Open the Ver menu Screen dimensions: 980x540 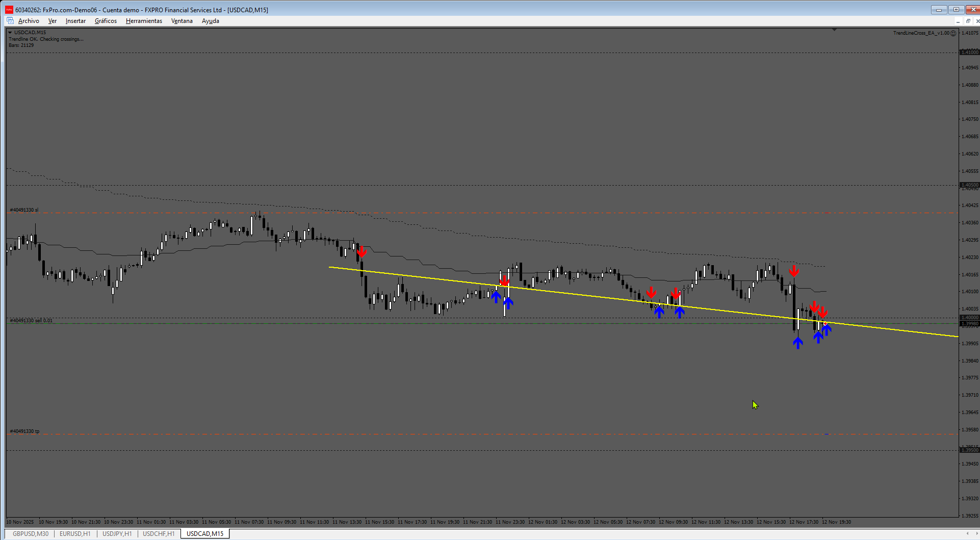pyautogui.click(x=53, y=21)
